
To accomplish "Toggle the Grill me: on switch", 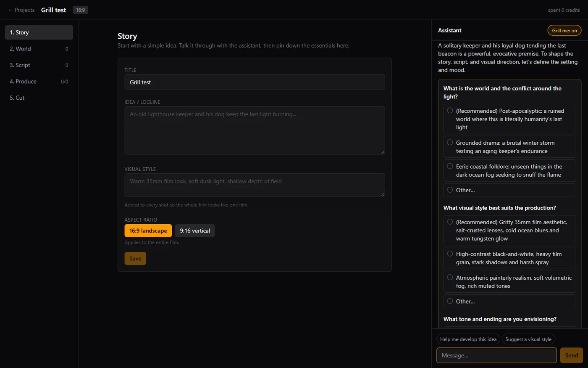I will [564, 30].
